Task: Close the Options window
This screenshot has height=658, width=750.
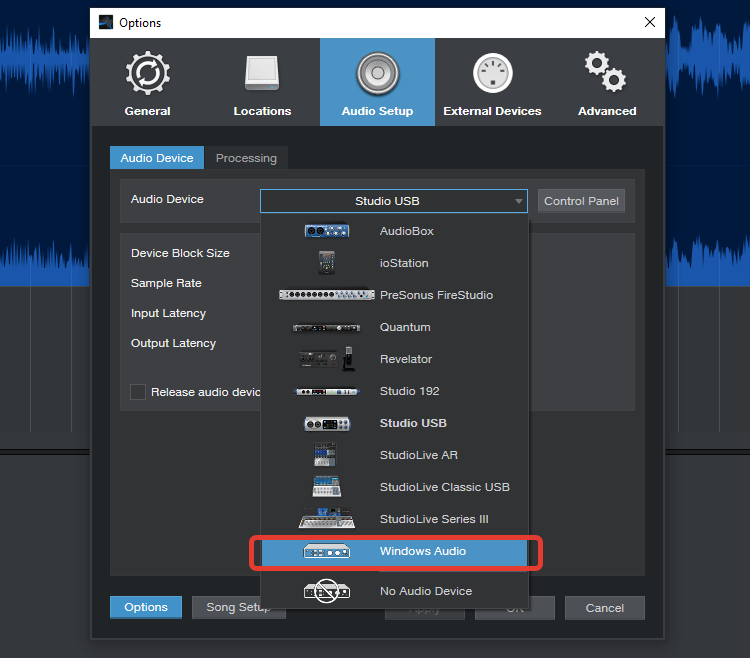Action: (650, 22)
